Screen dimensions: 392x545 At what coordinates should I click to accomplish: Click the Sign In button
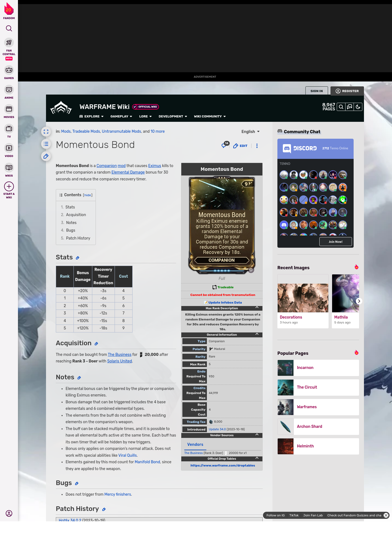[317, 91]
